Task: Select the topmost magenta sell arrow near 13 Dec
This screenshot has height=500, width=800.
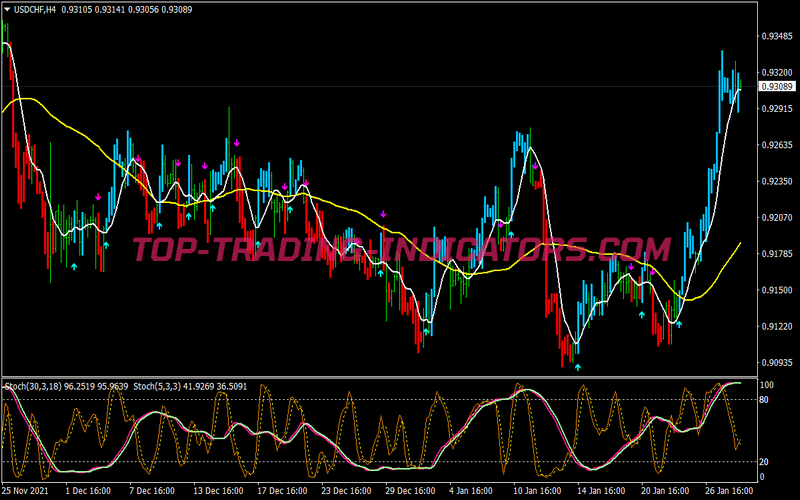Action: pos(237,143)
